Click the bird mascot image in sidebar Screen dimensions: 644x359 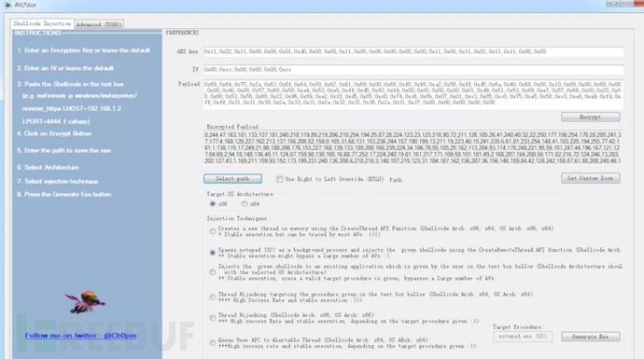pyautogui.click(x=85, y=302)
